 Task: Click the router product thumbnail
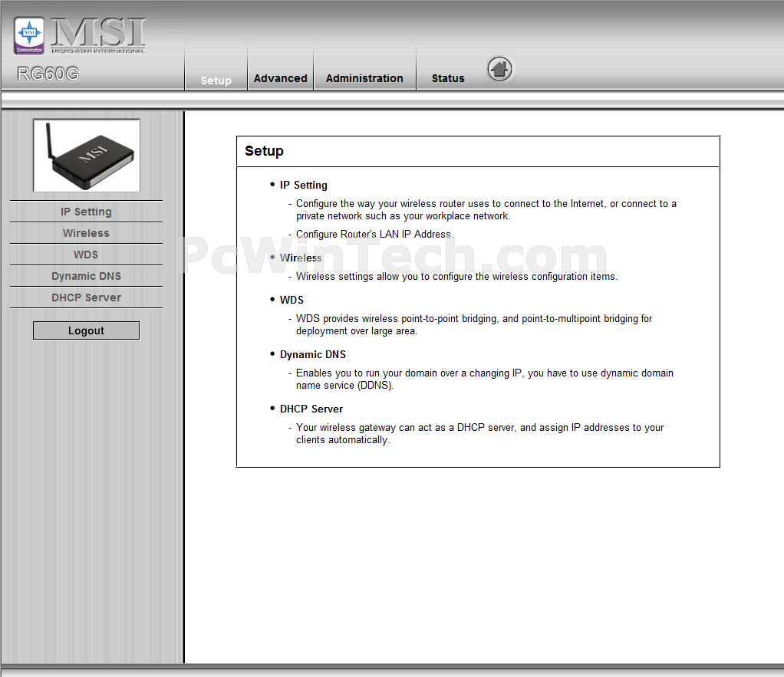click(x=87, y=156)
